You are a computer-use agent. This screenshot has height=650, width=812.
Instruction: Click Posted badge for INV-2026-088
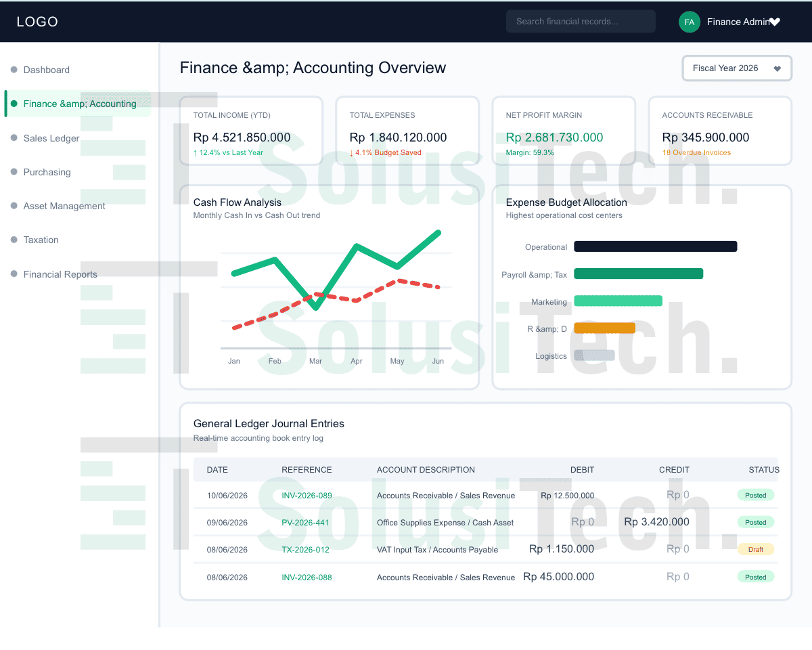(x=756, y=577)
